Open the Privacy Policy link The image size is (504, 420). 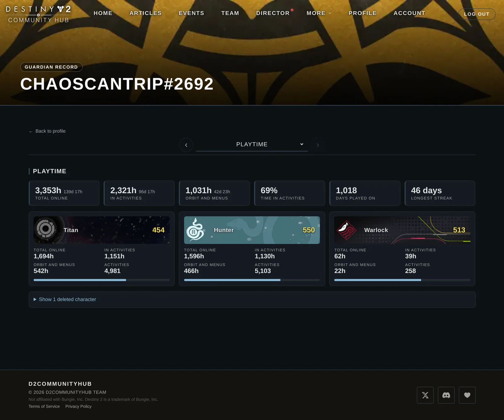[x=78, y=406]
